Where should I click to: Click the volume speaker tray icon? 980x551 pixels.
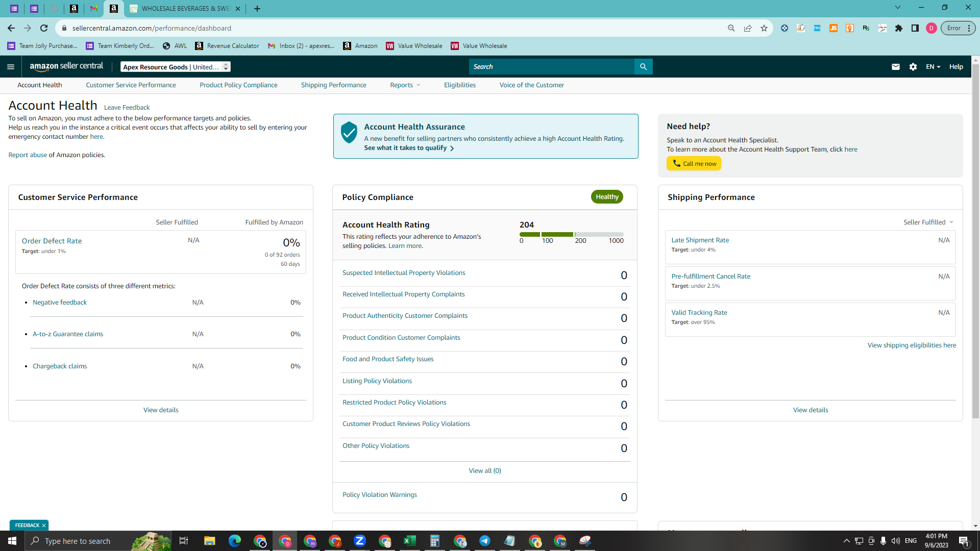click(896, 541)
